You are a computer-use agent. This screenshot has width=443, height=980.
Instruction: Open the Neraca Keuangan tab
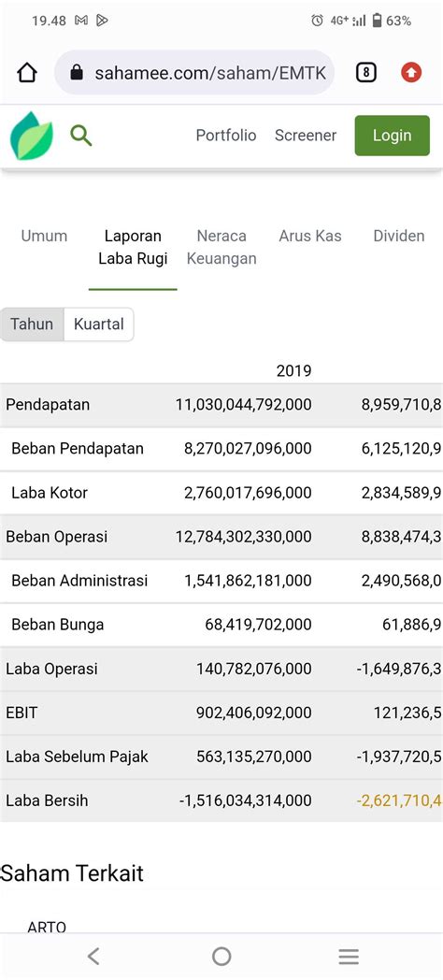click(221, 247)
